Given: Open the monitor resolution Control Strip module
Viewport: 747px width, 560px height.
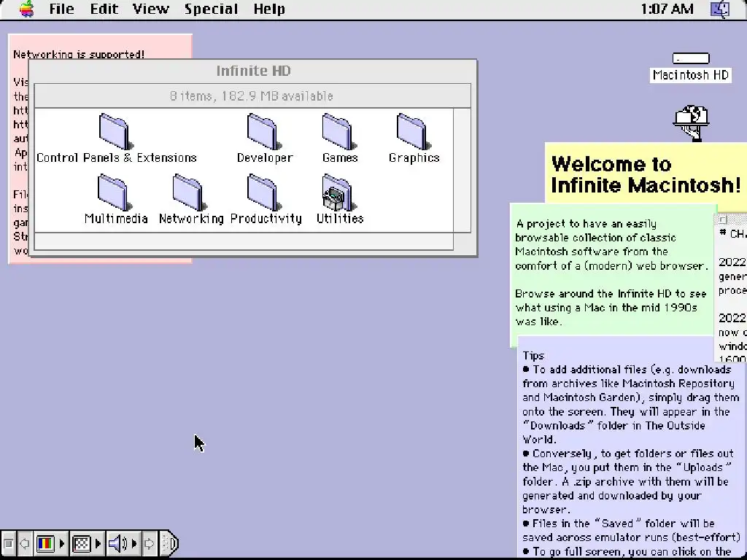Looking at the screenshot, I should (x=86, y=543).
